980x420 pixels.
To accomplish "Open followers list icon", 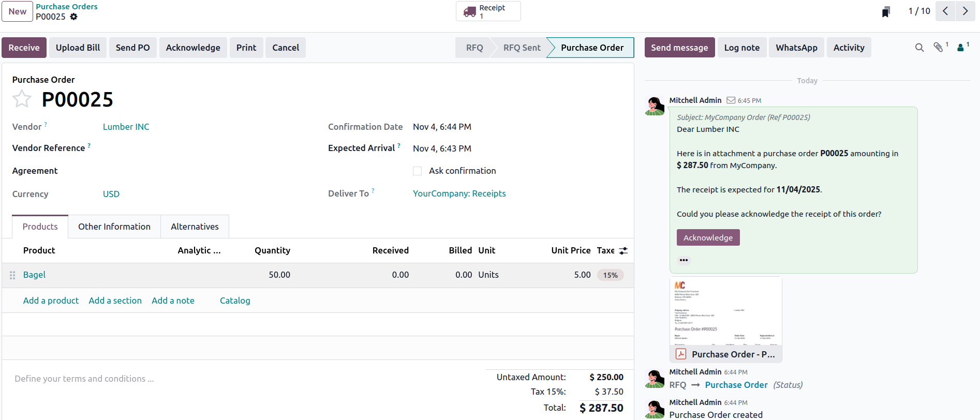I will pyautogui.click(x=961, y=48).
